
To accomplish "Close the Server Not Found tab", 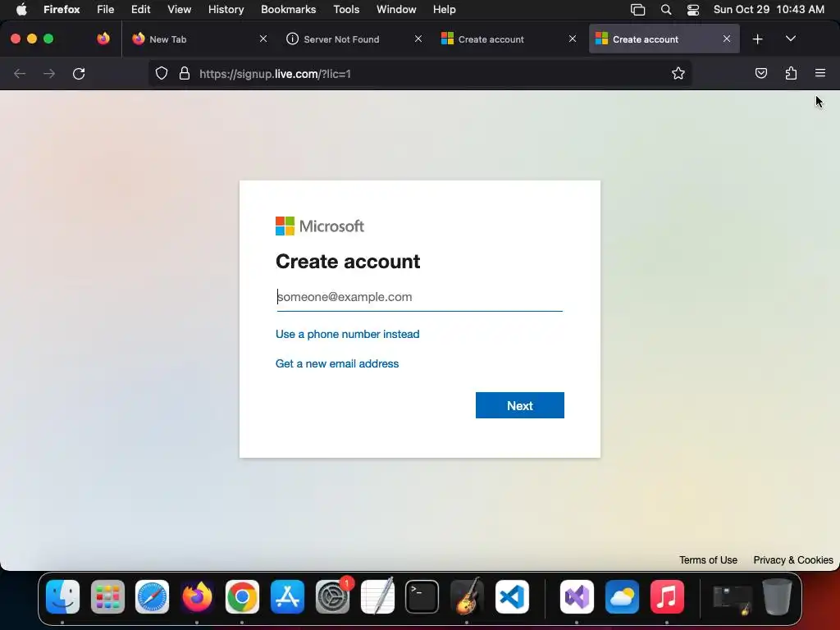I will click(418, 39).
